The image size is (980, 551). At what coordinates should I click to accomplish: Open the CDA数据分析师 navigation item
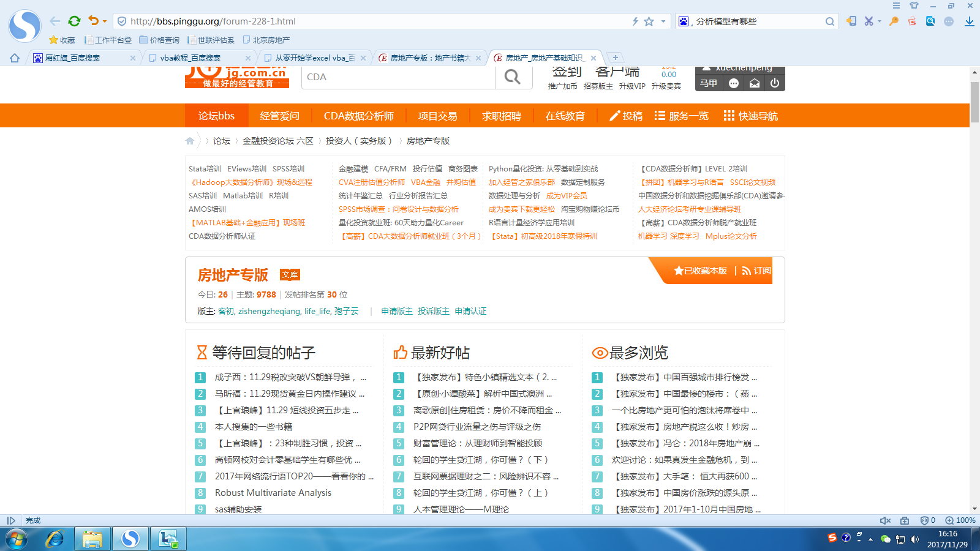tap(359, 116)
